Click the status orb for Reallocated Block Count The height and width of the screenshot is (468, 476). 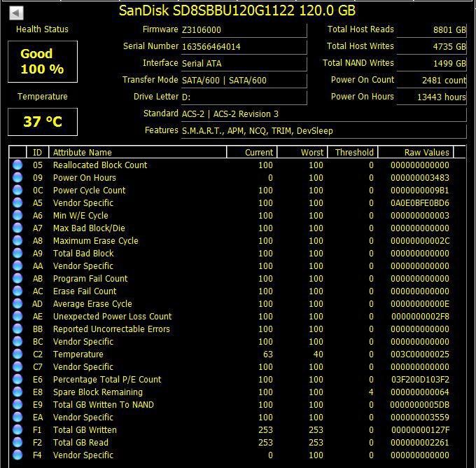pos(17,165)
